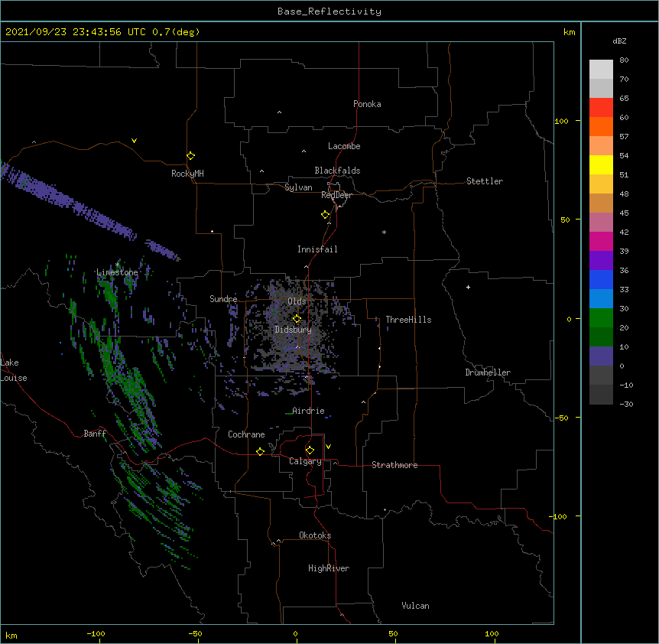Select the Strathmore label
This screenshot has width=659, height=644.
click(x=394, y=465)
